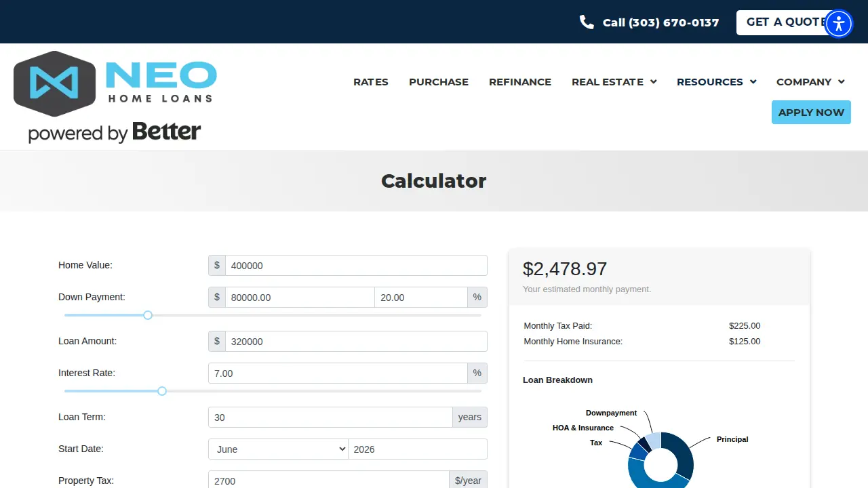This screenshot has width=868, height=488.
Task: Expand the Resources dropdown menu
Action: 716,82
